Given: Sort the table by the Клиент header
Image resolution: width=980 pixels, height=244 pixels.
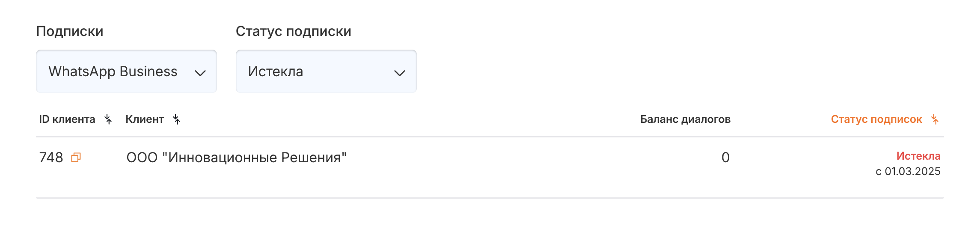Looking at the screenshot, I should (145, 119).
